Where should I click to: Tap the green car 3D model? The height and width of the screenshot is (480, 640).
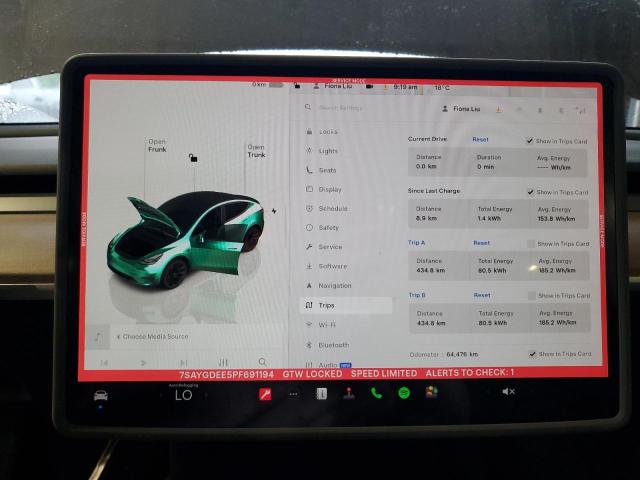coord(186,239)
